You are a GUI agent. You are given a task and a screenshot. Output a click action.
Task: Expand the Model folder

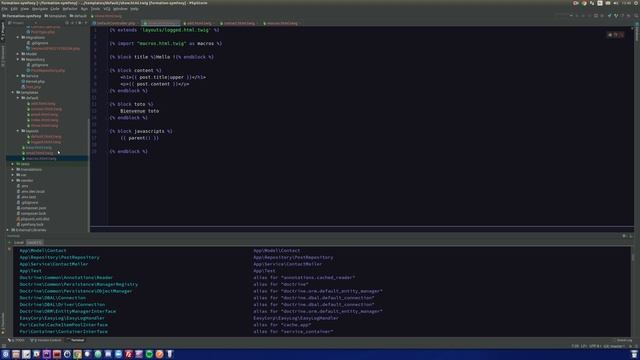18,54
